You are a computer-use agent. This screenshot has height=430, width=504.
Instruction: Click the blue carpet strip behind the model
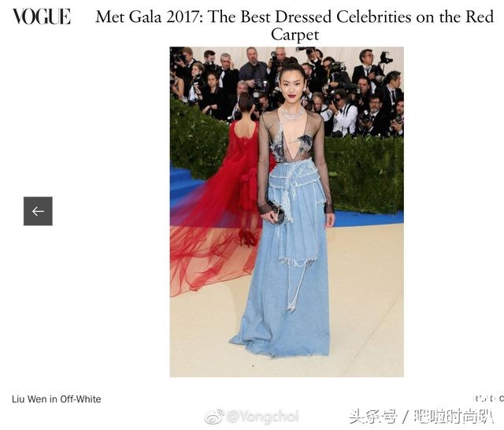tap(368, 218)
